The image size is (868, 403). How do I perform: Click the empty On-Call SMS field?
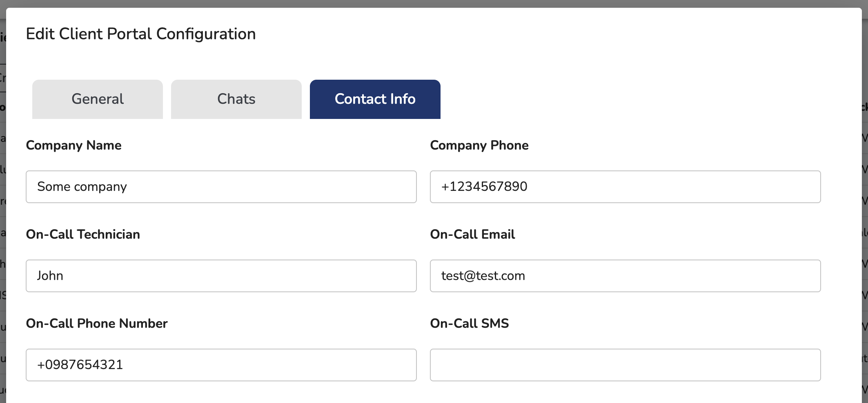point(625,365)
